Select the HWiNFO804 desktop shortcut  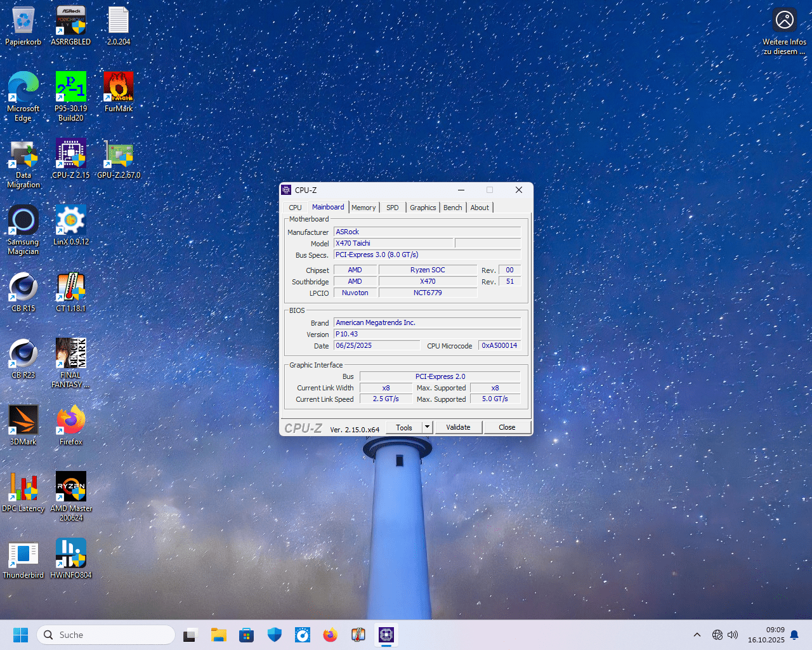click(x=71, y=554)
